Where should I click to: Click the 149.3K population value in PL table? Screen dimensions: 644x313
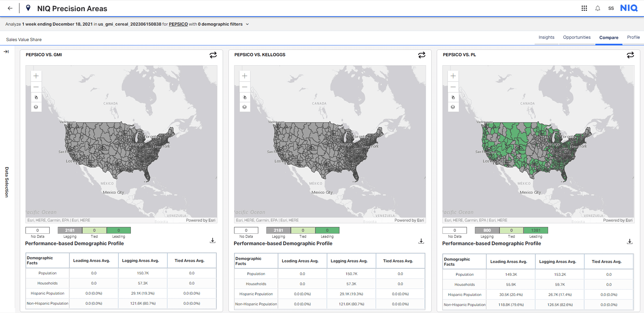click(511, 274)
